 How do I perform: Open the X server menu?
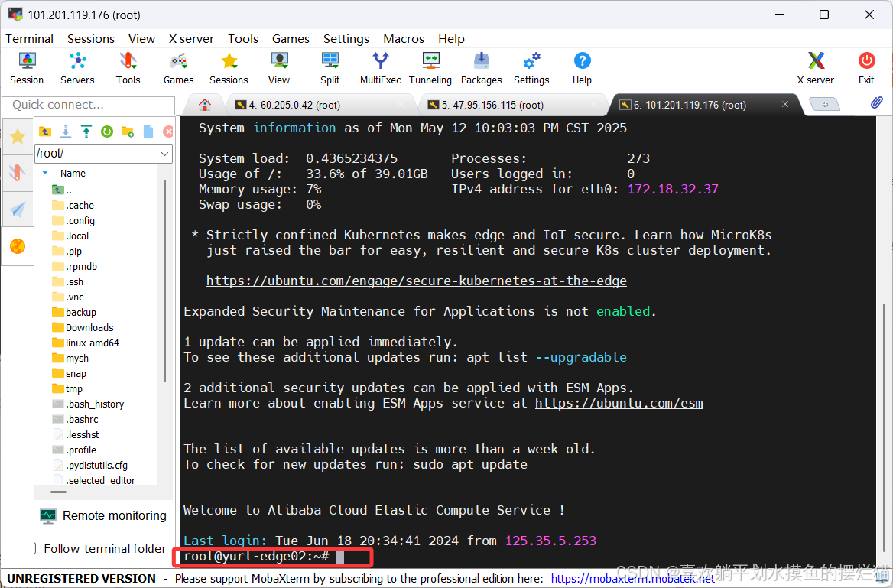191,39
